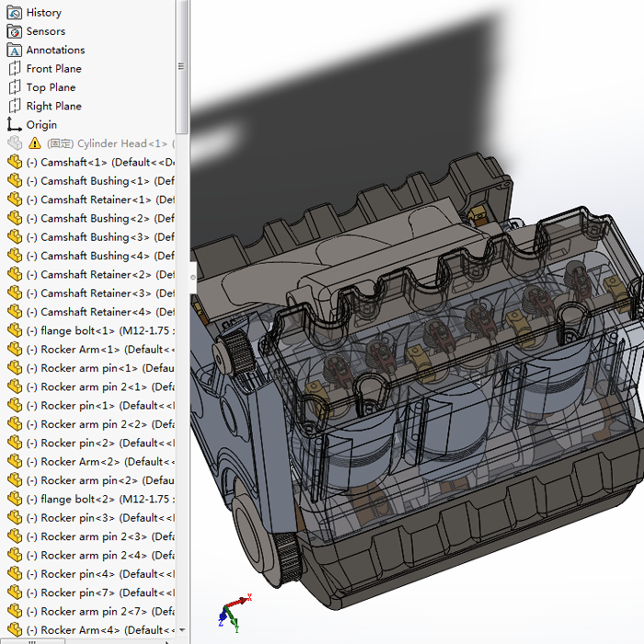Click the Camshaft Retainer<1> part icon
This screenshot has height=644, width=644.
coord(15,200)
